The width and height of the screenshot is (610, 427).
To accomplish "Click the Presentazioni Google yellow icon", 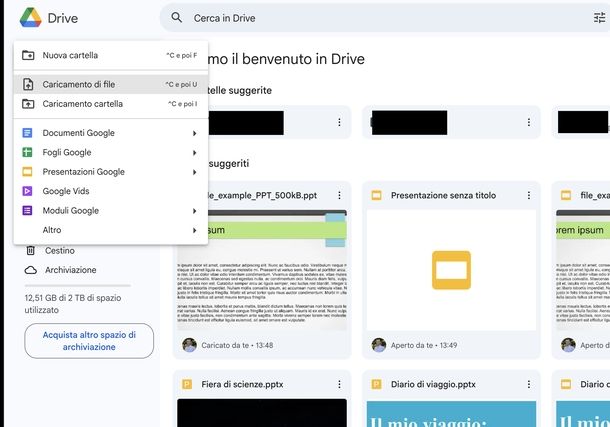I will [x=27, y=172].
